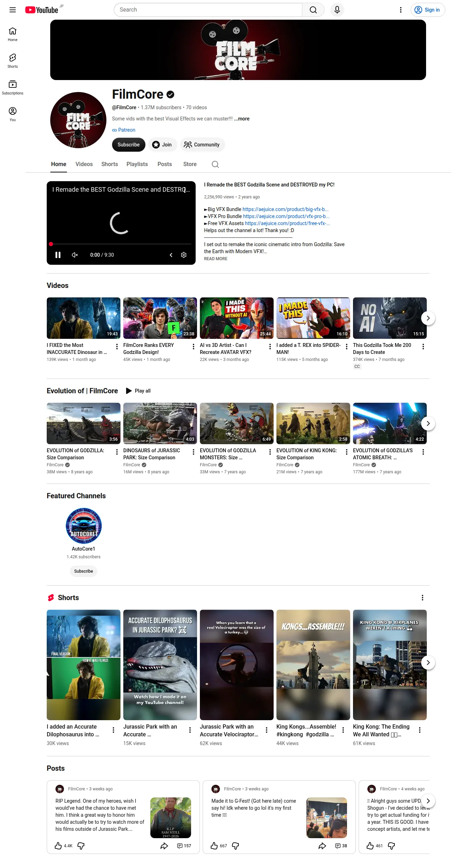Show more Posts with next arrow
Screen dimensions: 451x868
428,801
